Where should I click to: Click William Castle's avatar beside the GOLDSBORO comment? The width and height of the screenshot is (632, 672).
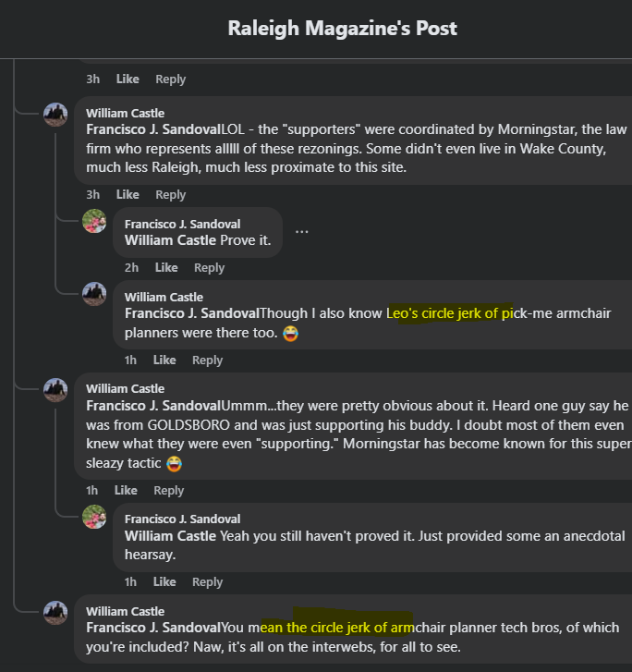(x=55, y=389)
